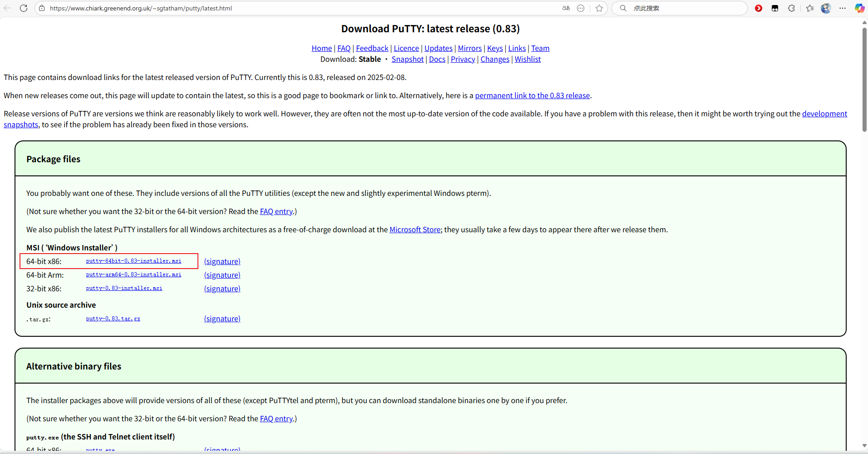
Task: Click the red arrow extension icon
Action: tap(759, 8)
